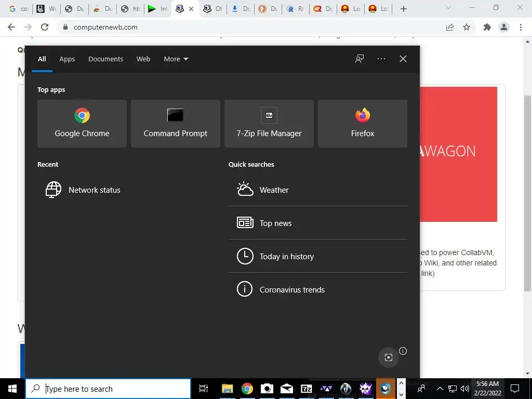This screenshot has height=399, width=532.
Task: Open the highlighted puffin taskbar app
Action: [385, 389]
